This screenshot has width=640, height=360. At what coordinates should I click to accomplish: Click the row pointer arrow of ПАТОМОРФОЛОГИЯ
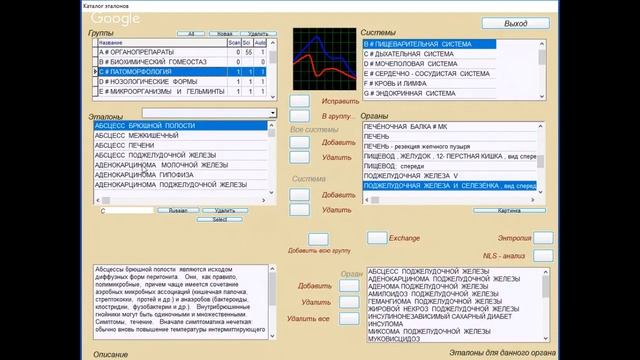click(95, 72)
